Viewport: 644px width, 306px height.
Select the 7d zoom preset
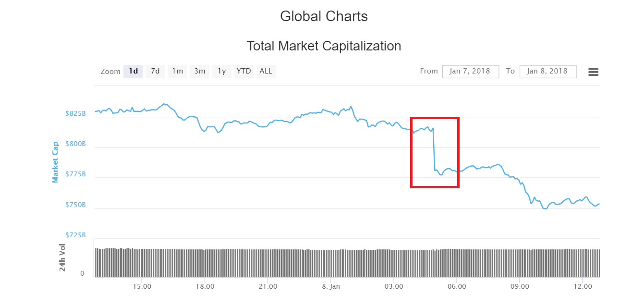coord(155,71)
